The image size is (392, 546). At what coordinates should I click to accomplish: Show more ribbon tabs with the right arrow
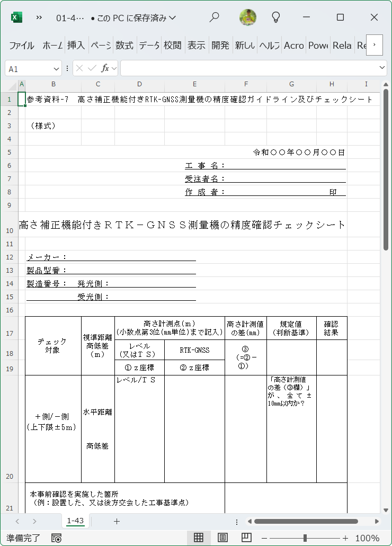click(374, 45)
